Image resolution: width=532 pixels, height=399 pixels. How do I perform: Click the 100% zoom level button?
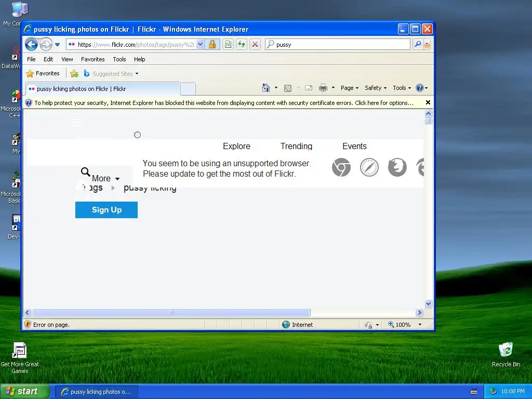click(x=400, y=325)
